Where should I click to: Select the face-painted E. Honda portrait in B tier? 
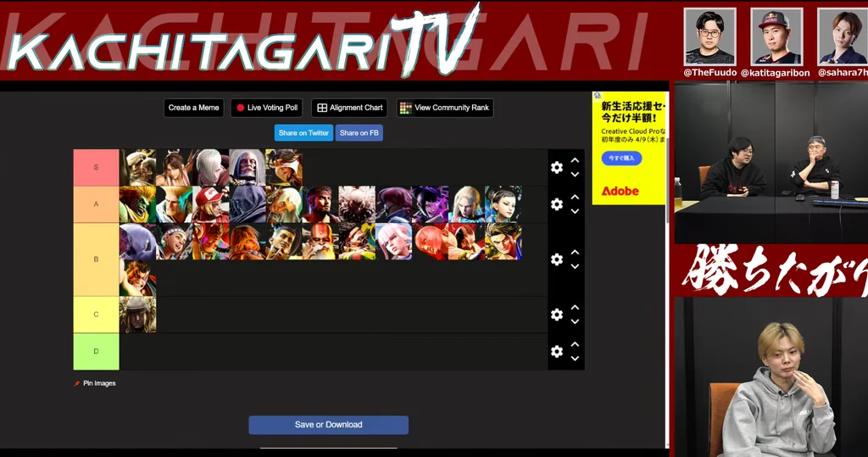[x=138, y=277]
